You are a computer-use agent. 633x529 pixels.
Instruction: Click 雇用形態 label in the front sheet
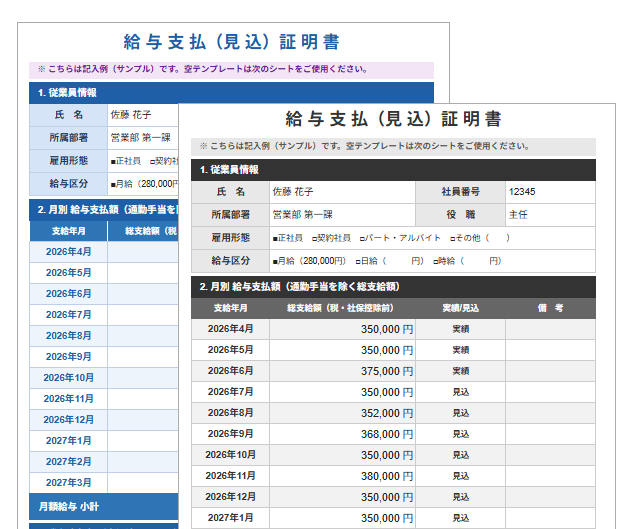[x=231, y=238]
